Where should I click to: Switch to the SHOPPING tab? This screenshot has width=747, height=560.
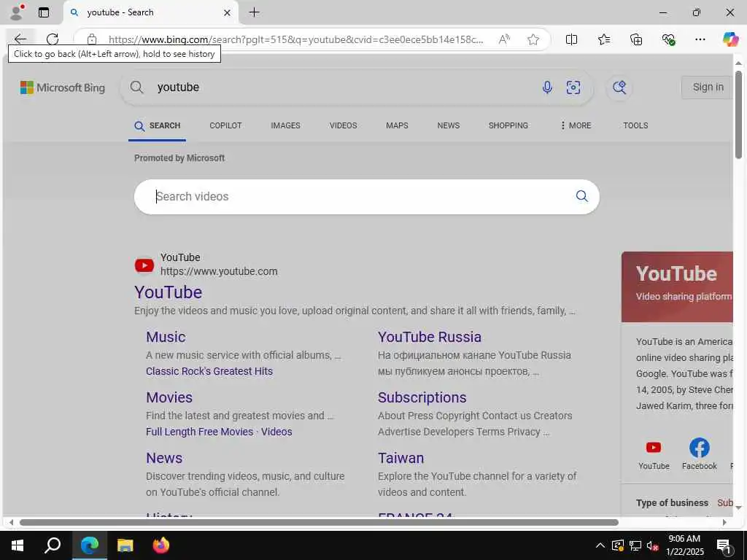(508, 125)
